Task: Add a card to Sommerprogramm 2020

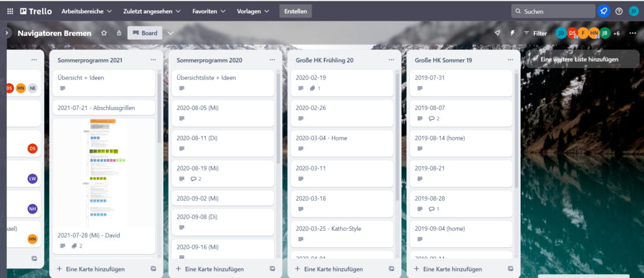Action: coord(210,269)
